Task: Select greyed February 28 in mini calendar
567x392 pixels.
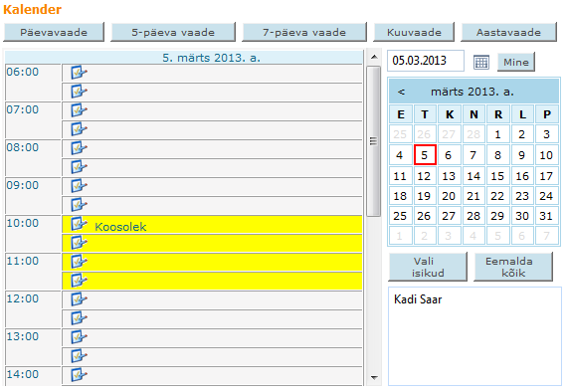Action: point(473,134)
